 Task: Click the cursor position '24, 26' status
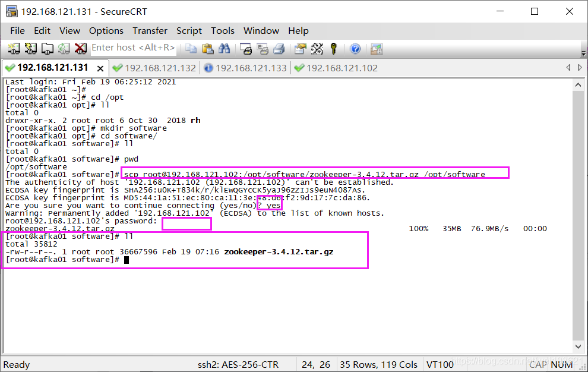coord(316,364)
